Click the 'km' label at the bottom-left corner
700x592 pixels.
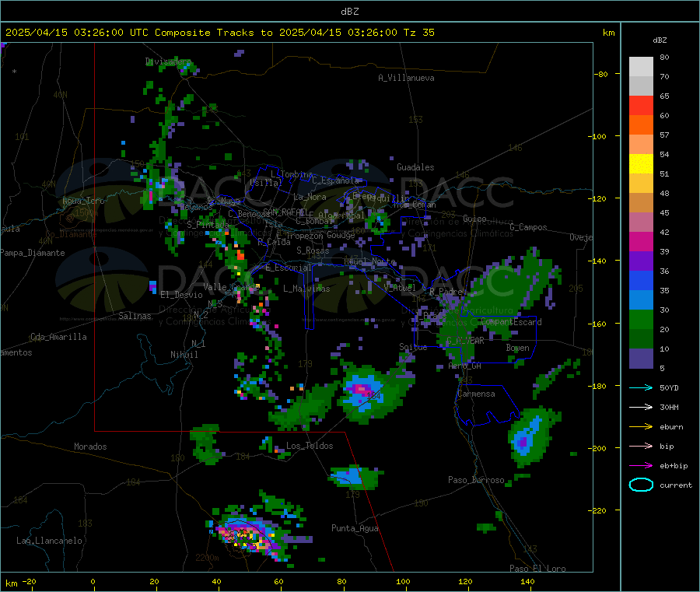[11, 583]
